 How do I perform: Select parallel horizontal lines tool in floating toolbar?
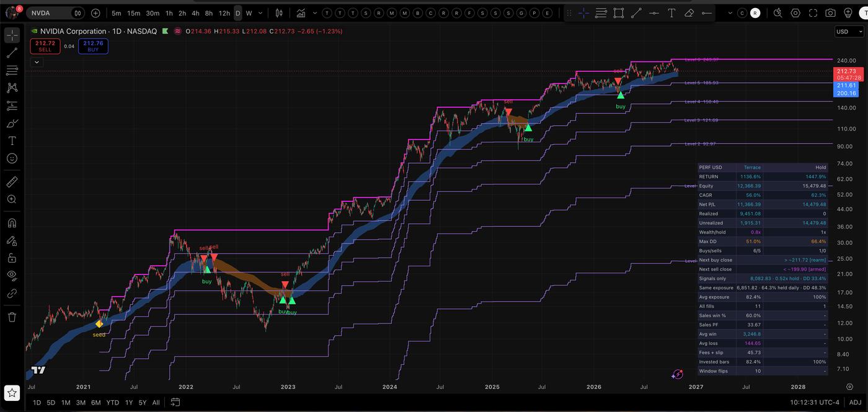(x=601, y=13)
